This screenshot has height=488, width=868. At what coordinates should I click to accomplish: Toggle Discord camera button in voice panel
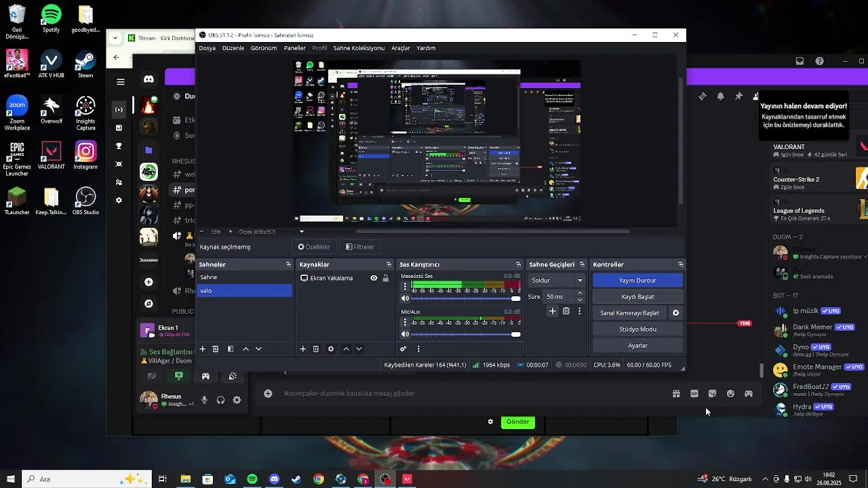tap(152, 376)
